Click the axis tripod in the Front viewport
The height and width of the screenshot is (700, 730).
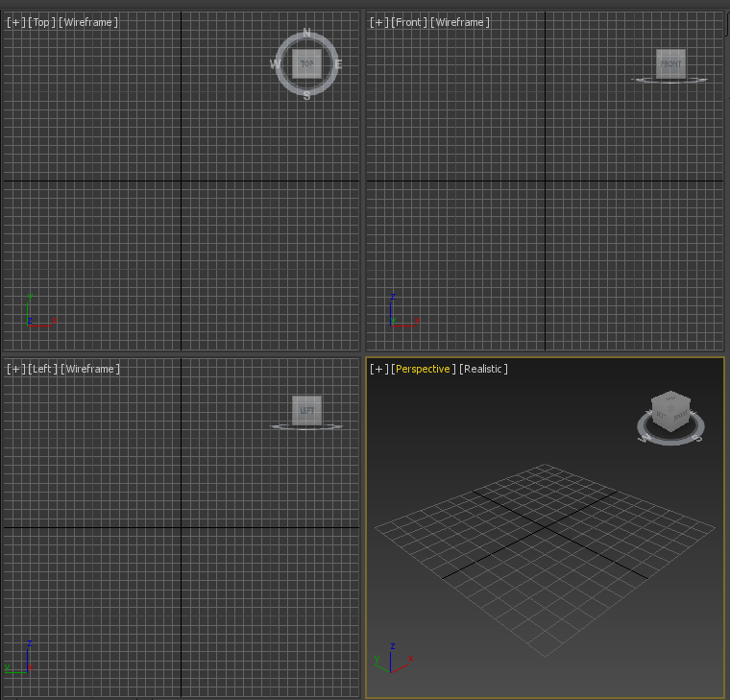[x=404, y=310]
